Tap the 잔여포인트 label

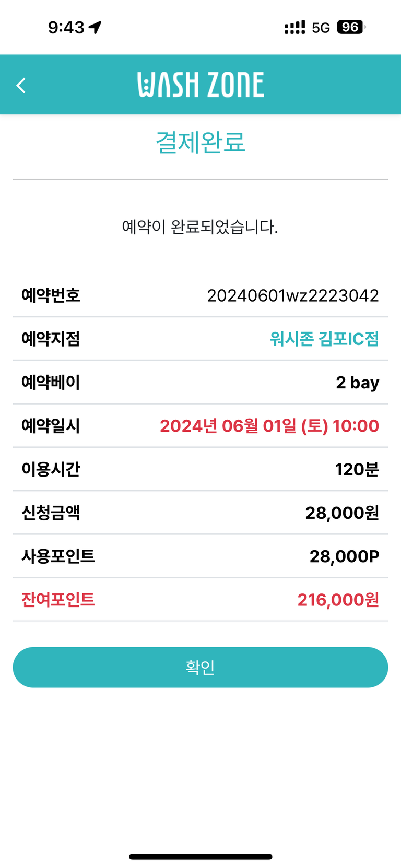[x=58, y=600]
